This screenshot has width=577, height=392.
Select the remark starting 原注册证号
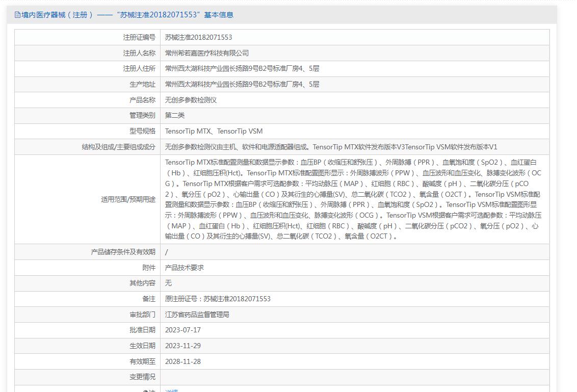pos(218,299)
